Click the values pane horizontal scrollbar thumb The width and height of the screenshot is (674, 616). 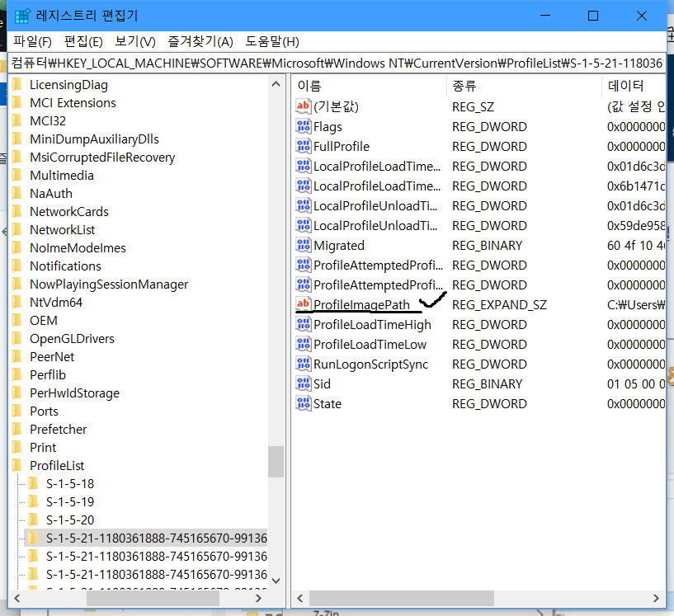402,598
